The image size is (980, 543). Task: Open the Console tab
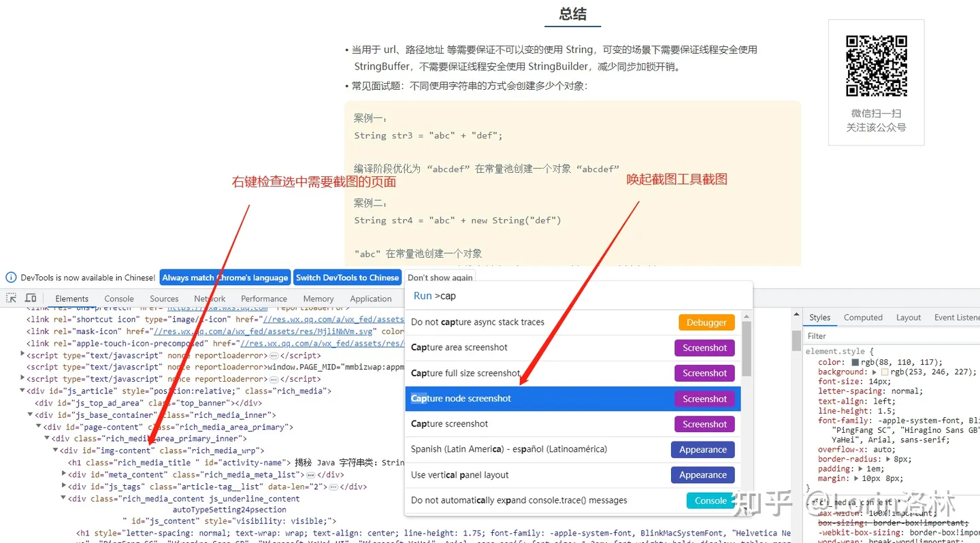(x=119, y=299)
